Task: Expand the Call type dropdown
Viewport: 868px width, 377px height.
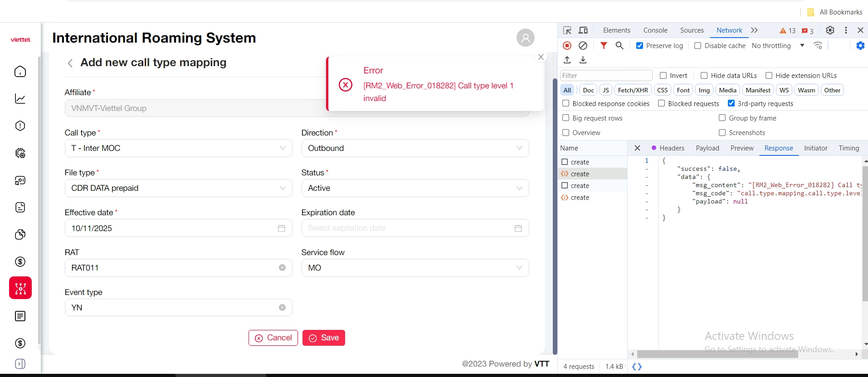Action: [178, 148]
